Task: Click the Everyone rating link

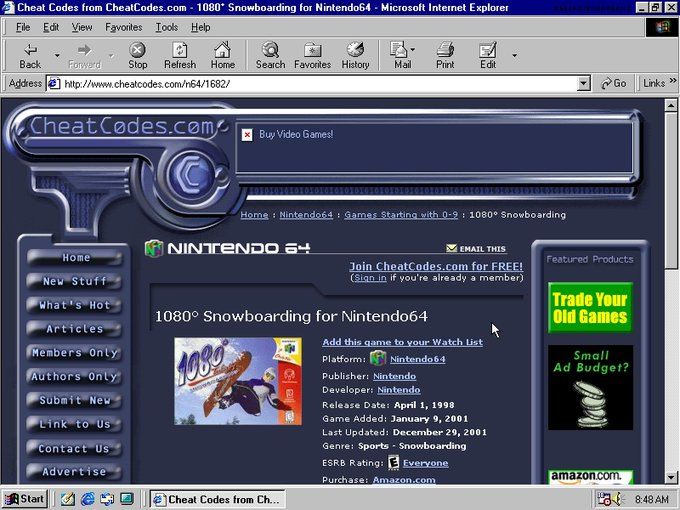Action: tap(425, 463)
